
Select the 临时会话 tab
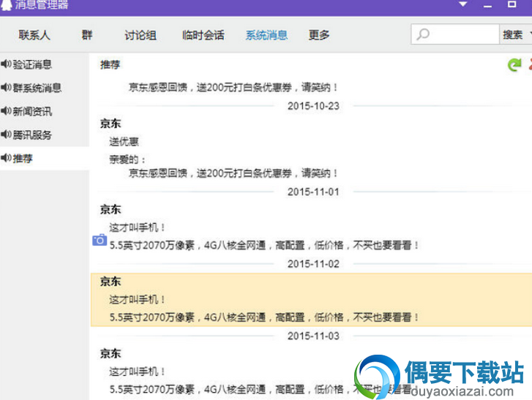(x=203, y=35)
